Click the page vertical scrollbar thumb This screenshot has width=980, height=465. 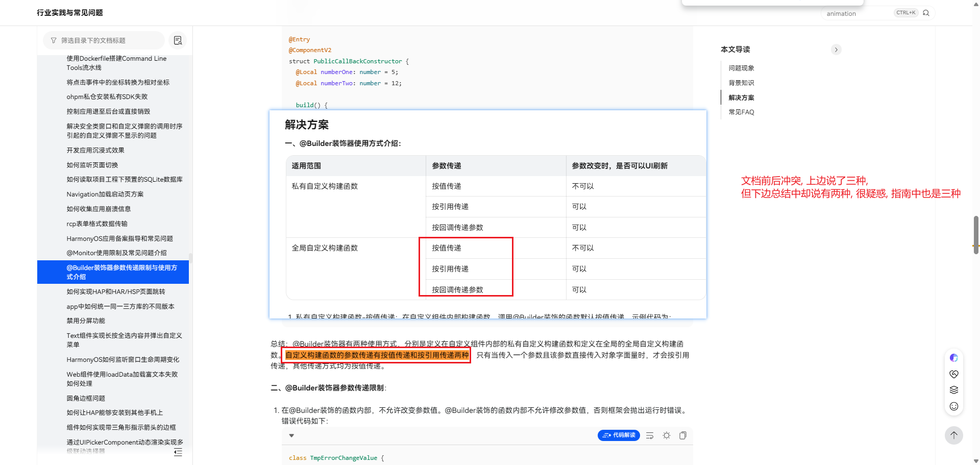(976, 235)
